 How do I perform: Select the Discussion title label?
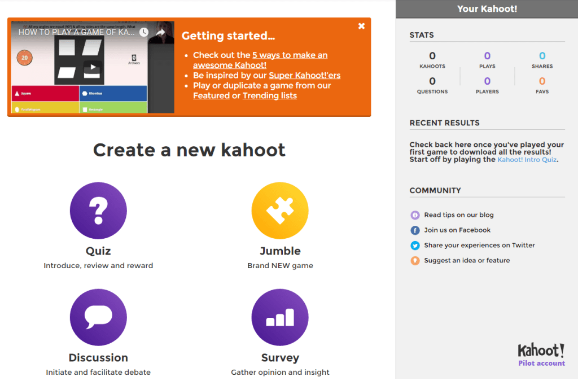point(98,358)
